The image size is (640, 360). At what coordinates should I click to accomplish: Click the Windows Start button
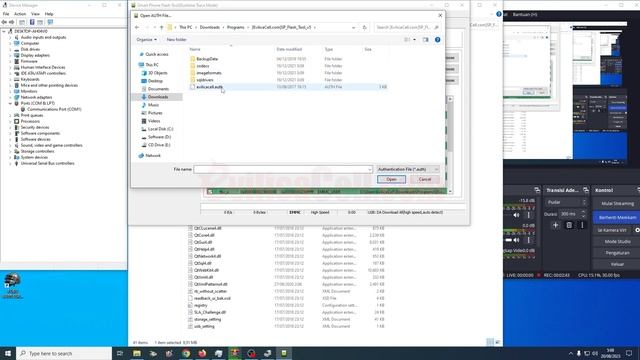pos(8,353)
